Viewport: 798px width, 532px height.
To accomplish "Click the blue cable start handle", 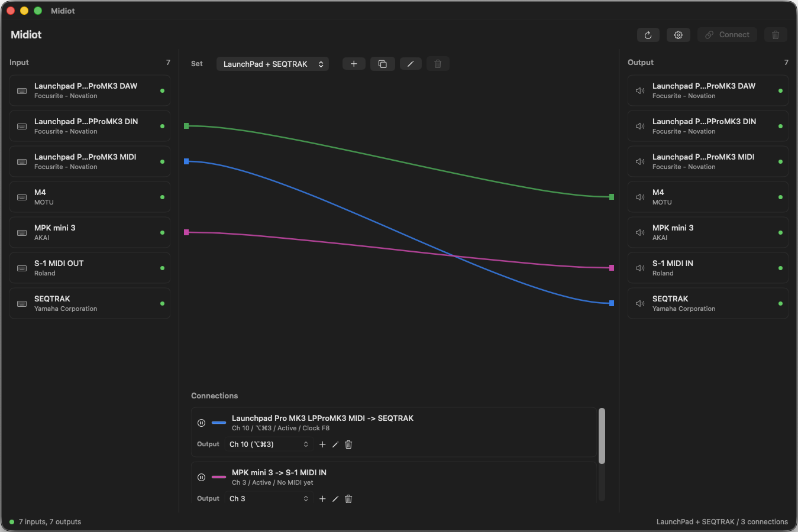I will click(x=186, y=161).
